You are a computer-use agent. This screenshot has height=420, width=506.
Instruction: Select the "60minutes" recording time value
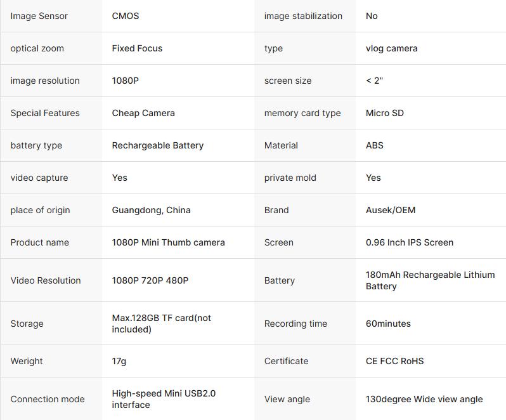point(388,324)
